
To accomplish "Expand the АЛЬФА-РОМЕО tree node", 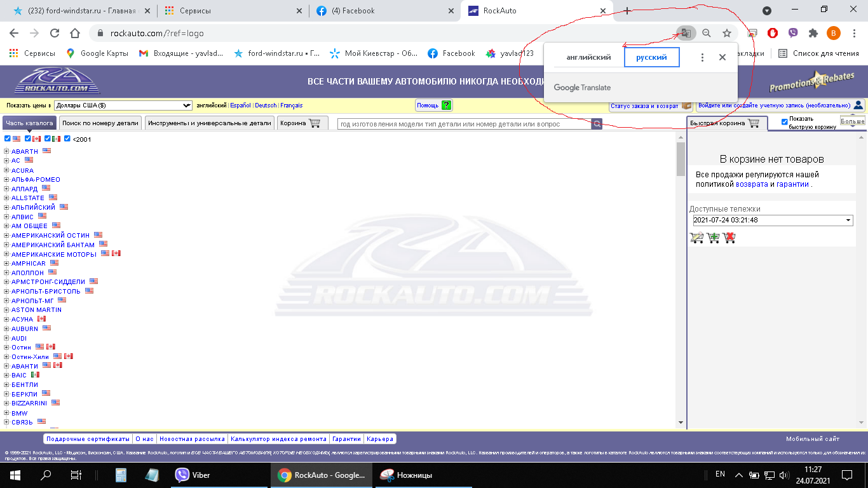I will tap(6, 179).
